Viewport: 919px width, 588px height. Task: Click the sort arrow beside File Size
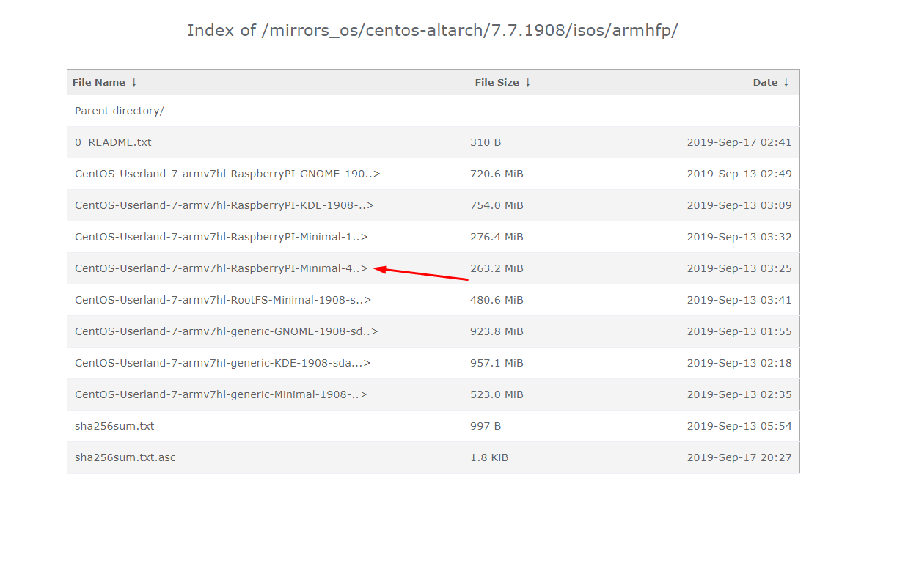click(x=527, y=82)
